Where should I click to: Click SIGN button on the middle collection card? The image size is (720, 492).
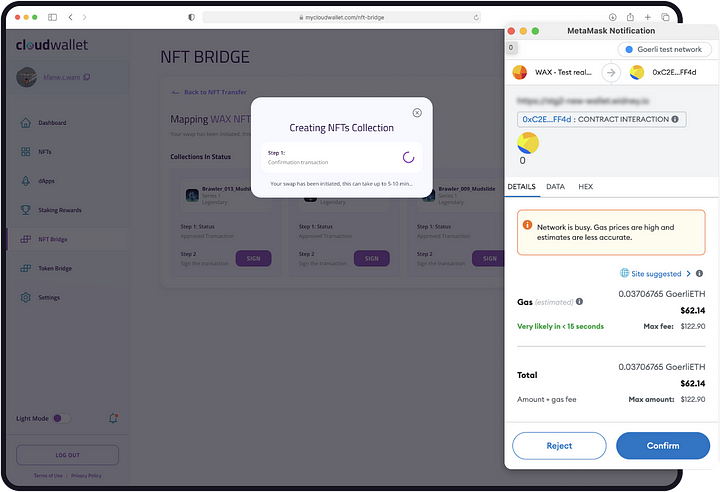[x=371, y=258]
